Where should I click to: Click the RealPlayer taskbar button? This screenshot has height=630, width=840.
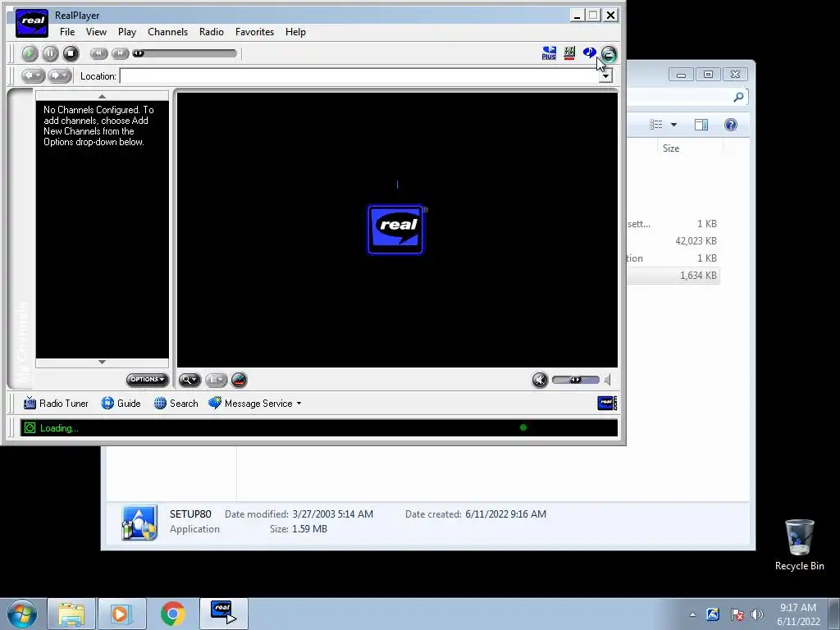pyautogui.click(x=224, y=614)
